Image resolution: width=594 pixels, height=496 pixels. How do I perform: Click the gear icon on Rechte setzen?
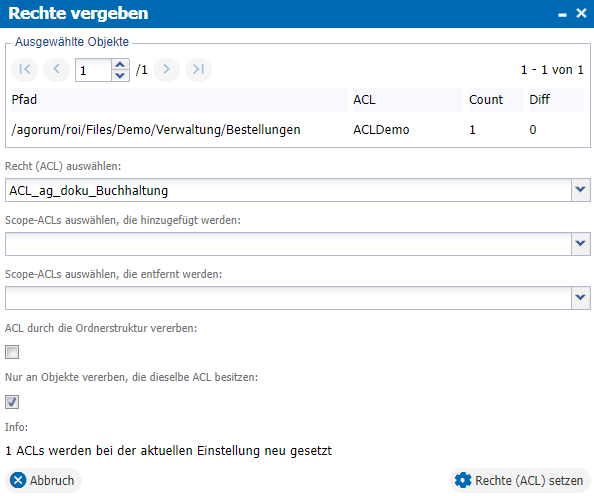[x=463, y=480]
